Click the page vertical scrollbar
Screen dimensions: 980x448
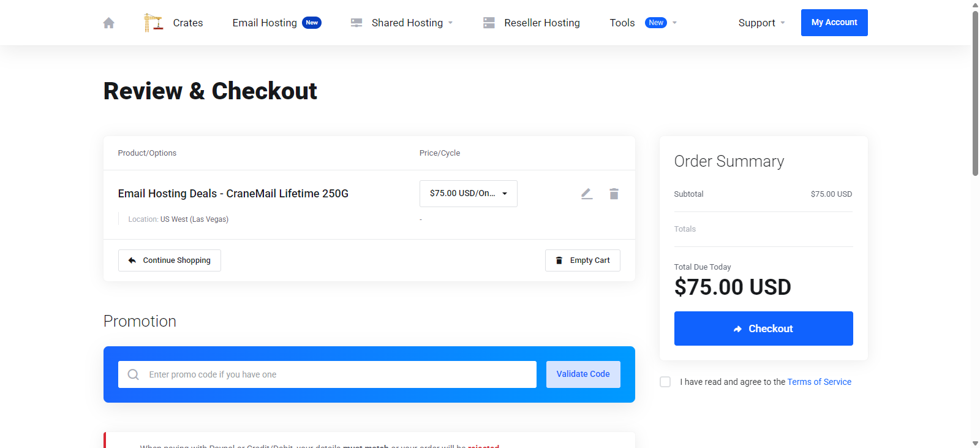(975, 92)
